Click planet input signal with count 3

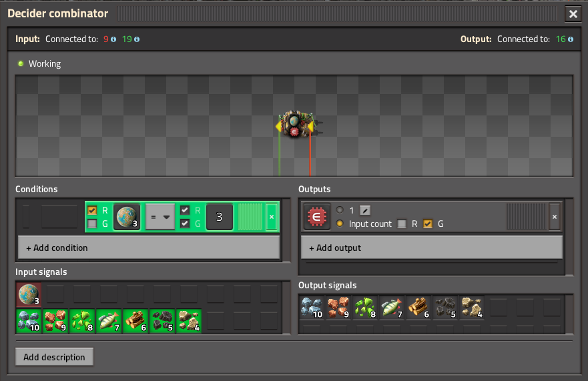29,294
